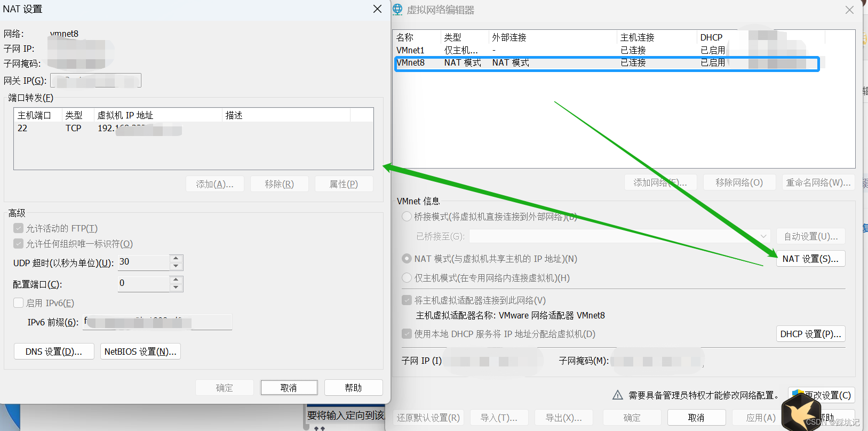The height and width of the screenshot is (431, 868).
Task: Increase UDP 超时 value with up arrow
Action: pos(176,259)
